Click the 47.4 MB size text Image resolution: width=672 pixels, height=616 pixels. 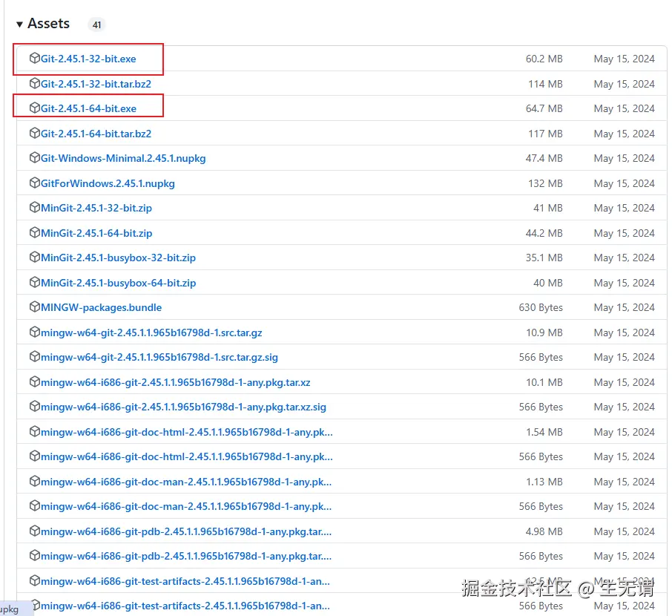pos(544,158)
